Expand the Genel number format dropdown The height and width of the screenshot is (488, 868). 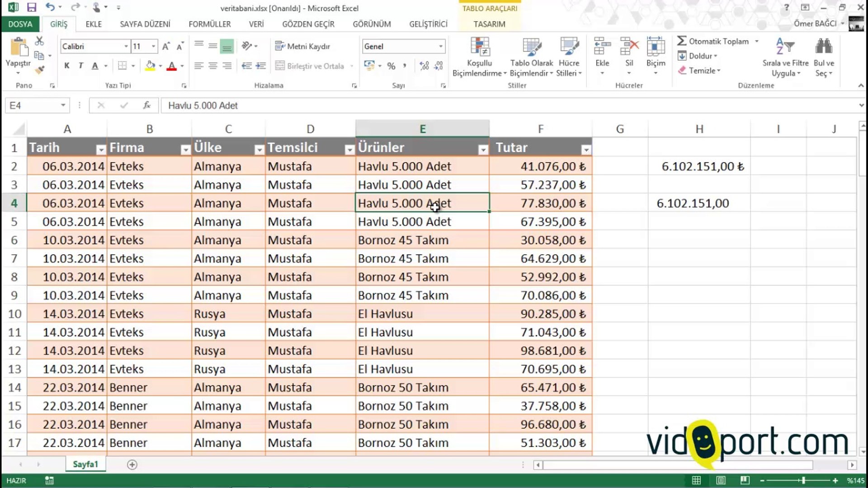click(x=440, y=46)
